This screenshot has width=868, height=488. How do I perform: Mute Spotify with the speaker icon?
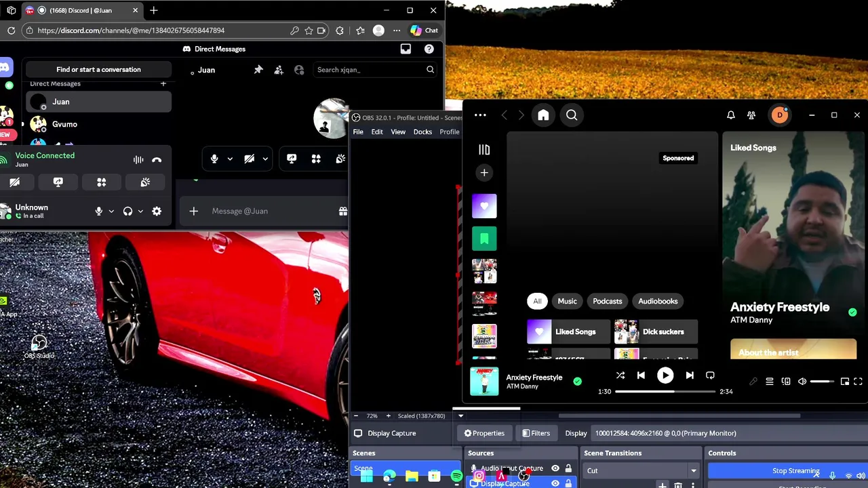click(x=802, y=382)
